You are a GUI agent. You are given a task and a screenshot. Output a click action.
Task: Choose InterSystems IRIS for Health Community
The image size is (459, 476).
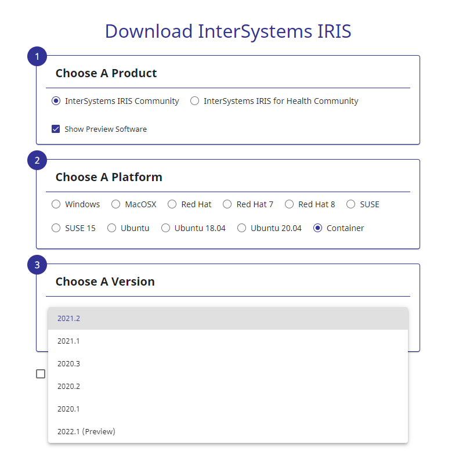pyautogui.click(x=194, y=101)
